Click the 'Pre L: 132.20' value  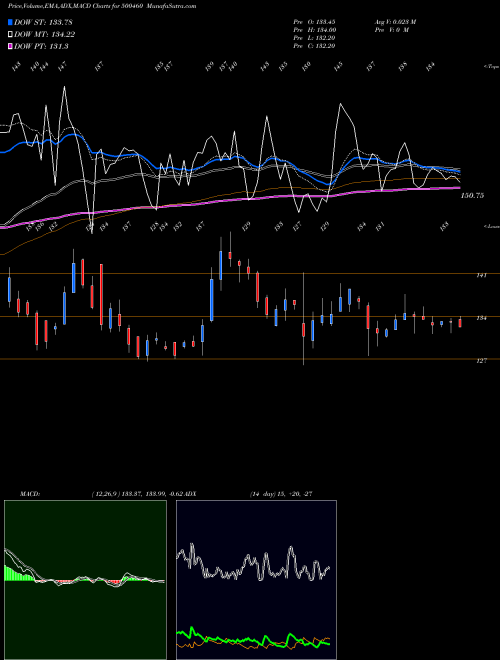314,38
